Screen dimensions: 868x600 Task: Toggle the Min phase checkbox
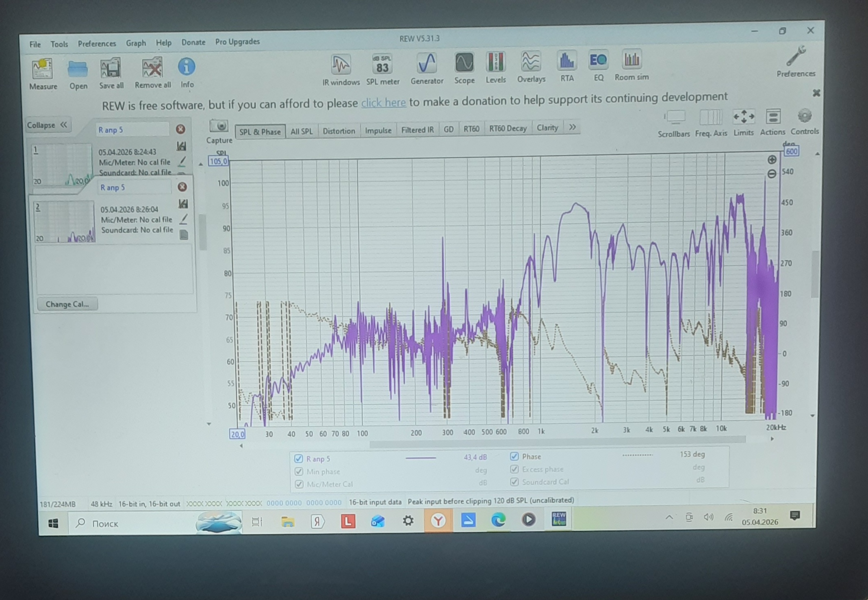point(299,472)
